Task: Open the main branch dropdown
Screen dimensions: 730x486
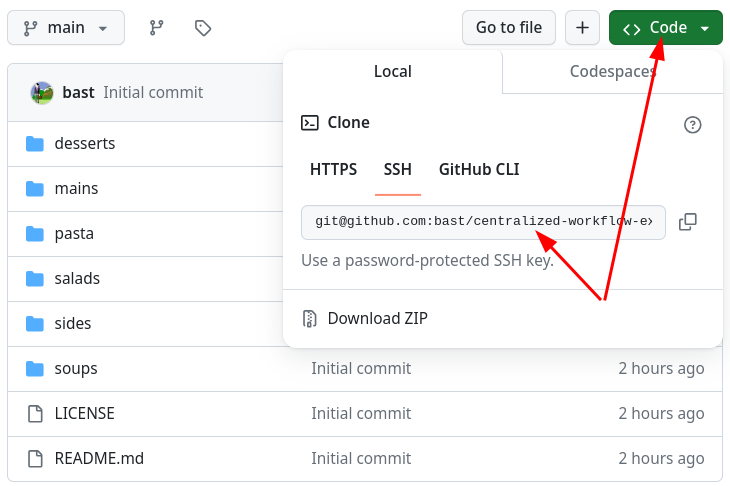Action: (66, 28)
